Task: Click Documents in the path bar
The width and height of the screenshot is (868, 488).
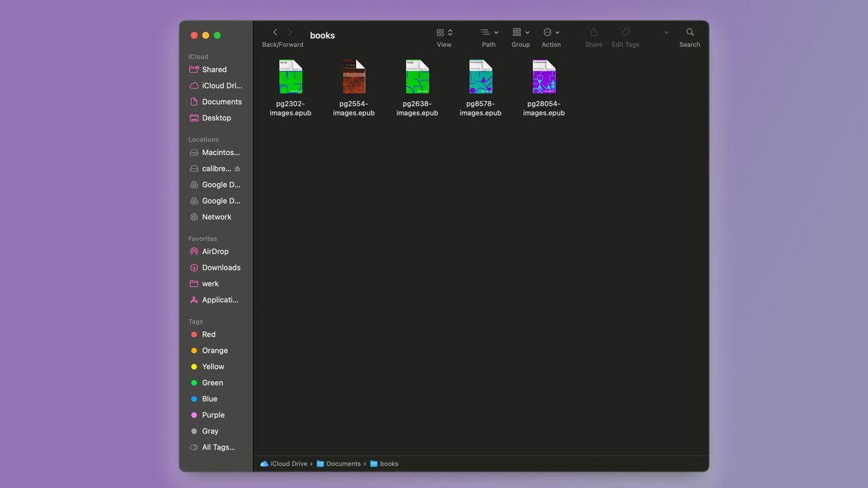Action: click(343, 464)
